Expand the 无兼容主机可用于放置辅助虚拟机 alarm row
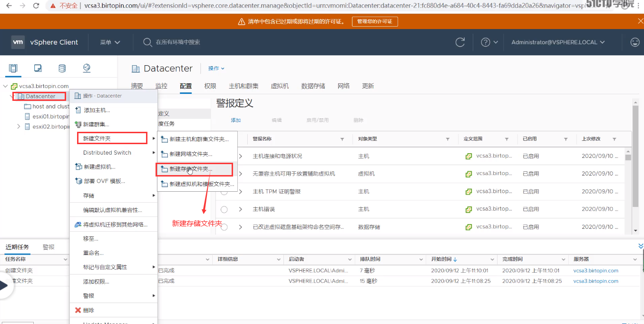Image resolution: width=644 pixels, height=324 pixels. [241, 174]
